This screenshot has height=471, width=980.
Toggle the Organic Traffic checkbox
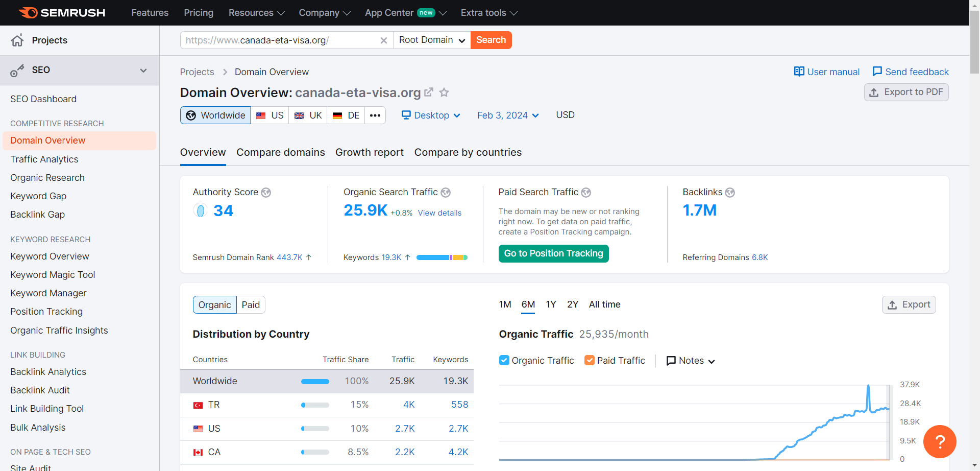click(504, 360)
